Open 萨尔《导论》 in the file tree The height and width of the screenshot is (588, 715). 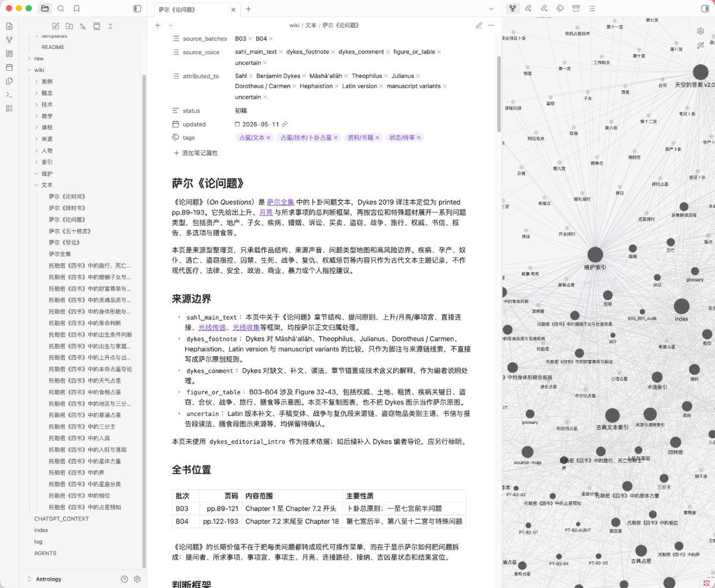(64, 242)
